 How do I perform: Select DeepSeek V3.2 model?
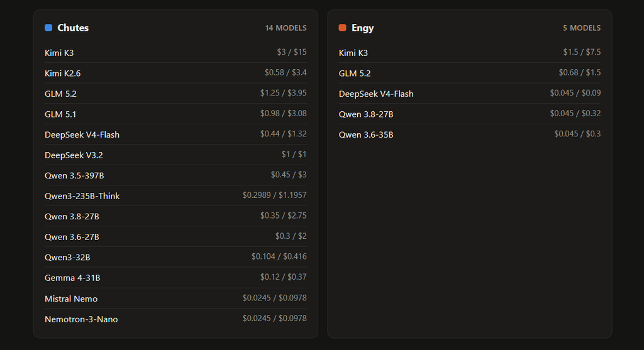(176, 155)
